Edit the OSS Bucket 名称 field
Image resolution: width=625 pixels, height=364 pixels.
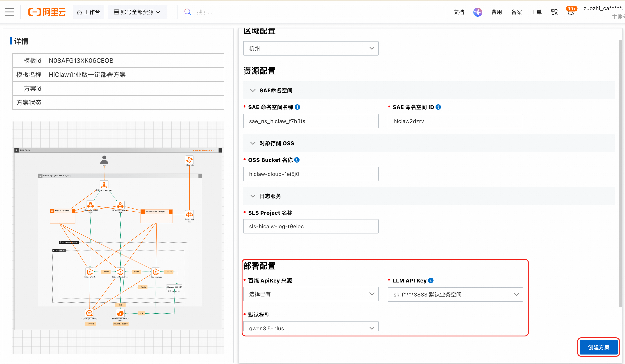311,174
